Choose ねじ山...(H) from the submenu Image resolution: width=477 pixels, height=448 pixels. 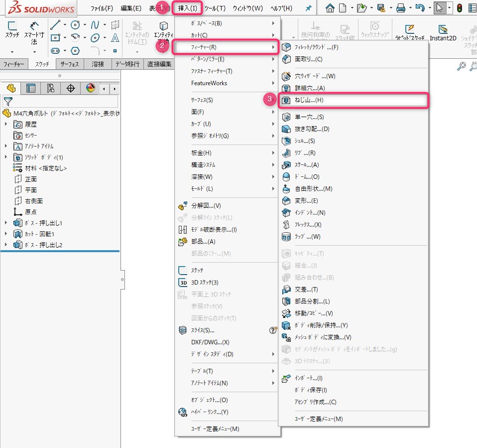pos(309,100)
